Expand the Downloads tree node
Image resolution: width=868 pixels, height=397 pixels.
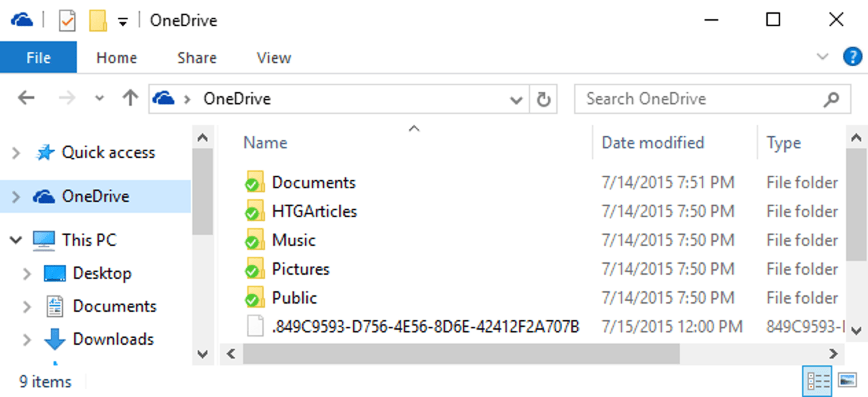click(x=27, y=340)
